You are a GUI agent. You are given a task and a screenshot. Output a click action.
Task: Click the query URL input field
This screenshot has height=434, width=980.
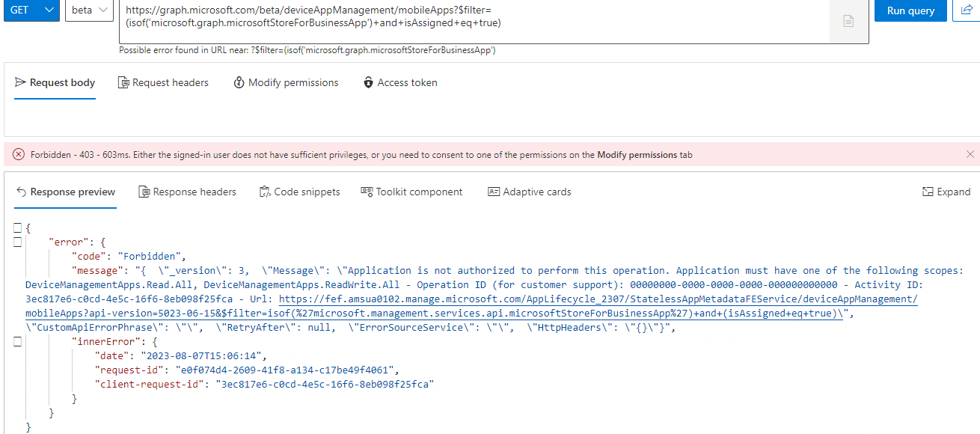[x=474, y=22]
